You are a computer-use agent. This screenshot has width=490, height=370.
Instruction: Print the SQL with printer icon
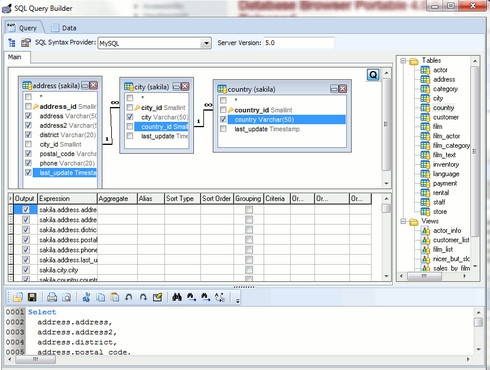[x=52, y=297]
